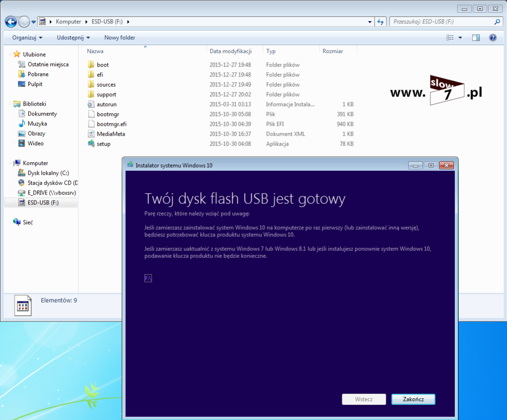Screen dimensions: 507x420
Task: Select the boot folder icon
Action: (91, 65)
